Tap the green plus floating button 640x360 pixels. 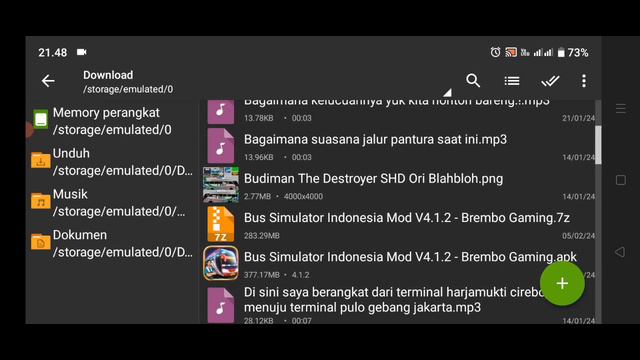pos(562,283)
